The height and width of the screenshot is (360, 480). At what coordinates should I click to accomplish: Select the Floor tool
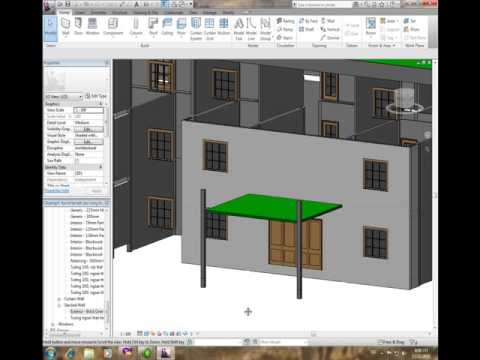181,27
